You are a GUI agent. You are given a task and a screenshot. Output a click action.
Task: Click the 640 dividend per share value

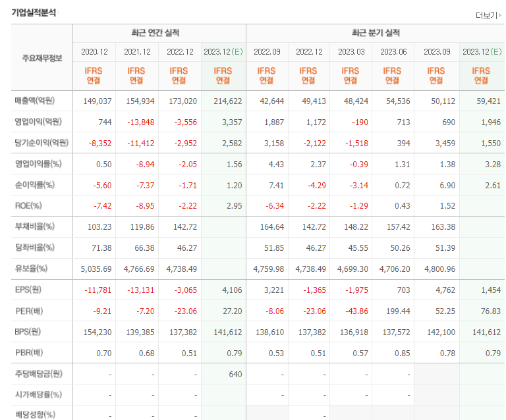tap(236, 375)
